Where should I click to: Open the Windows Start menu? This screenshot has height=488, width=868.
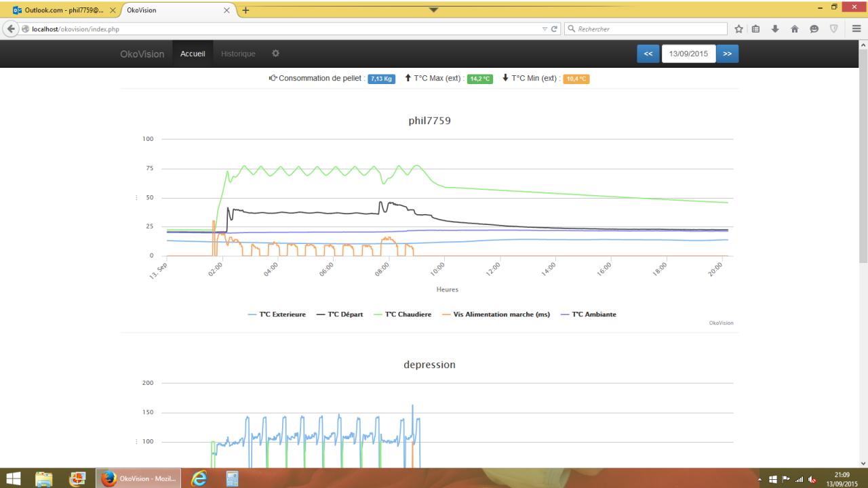(14, 479)
